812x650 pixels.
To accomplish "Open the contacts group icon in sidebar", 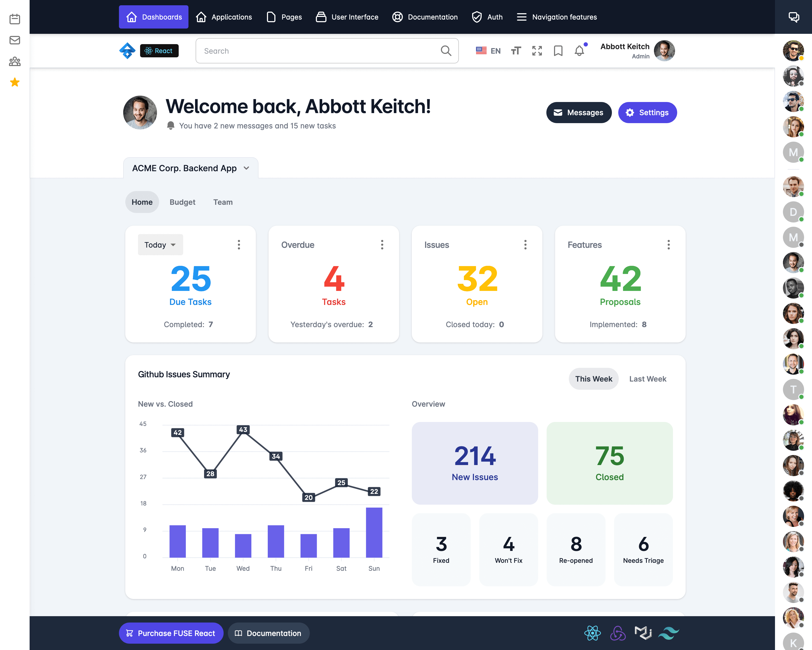I will pyautogui.click(x=15, y=61).
